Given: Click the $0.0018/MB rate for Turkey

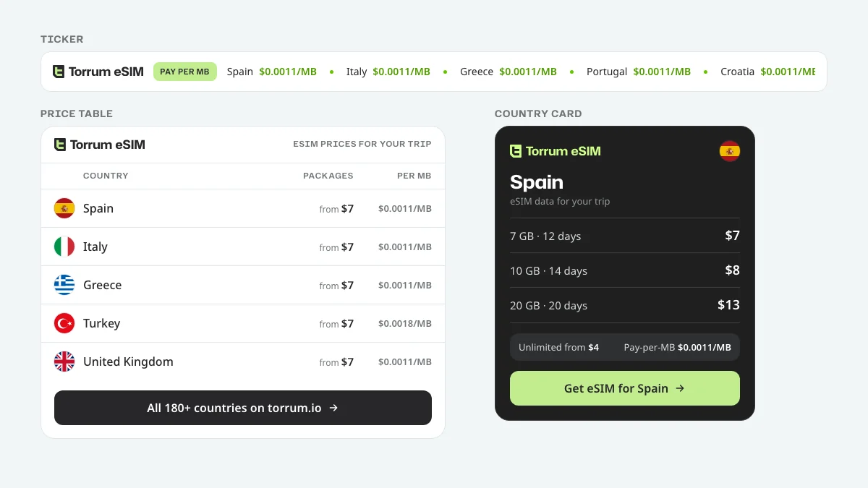Looking at the screenshot, I should tap(405, 324).
